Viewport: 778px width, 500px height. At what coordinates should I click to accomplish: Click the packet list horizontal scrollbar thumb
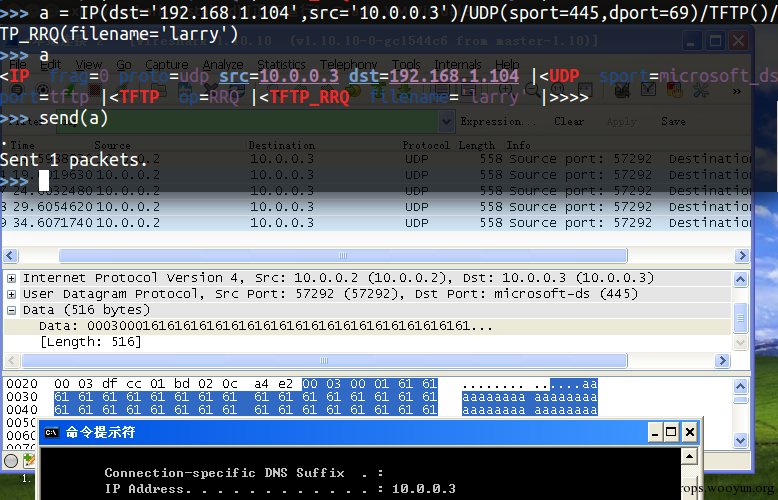(x=343, y=255)
